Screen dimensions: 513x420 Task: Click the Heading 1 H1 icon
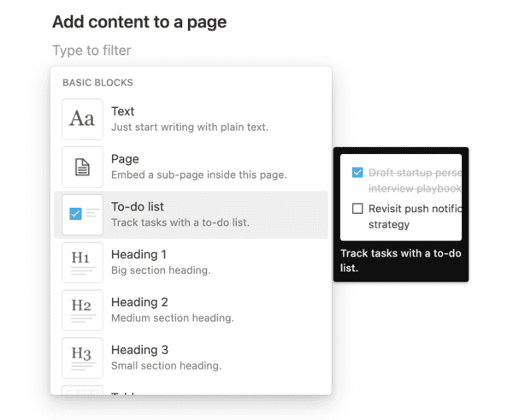coord(82,263)
